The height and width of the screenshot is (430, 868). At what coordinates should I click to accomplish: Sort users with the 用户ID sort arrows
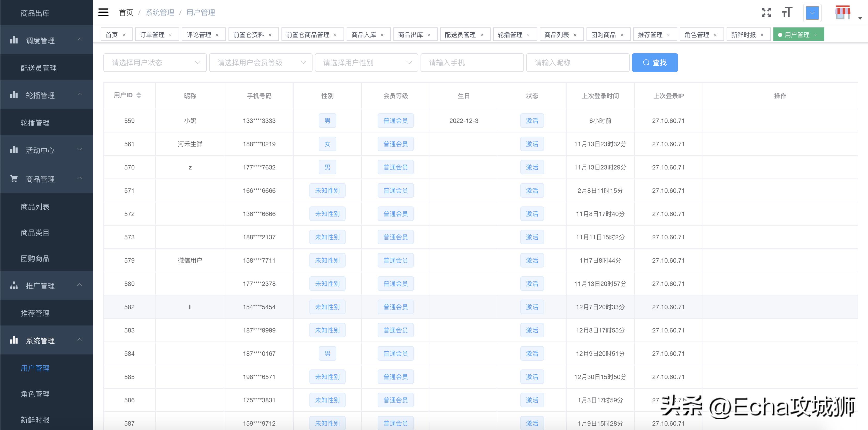point(139,95)
